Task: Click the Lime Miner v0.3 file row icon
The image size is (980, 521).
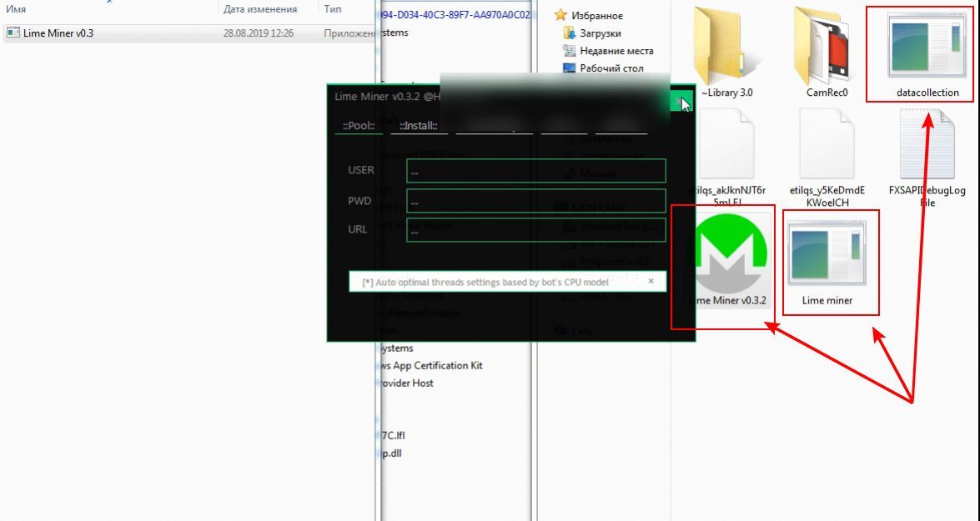Action: (13, 33)
